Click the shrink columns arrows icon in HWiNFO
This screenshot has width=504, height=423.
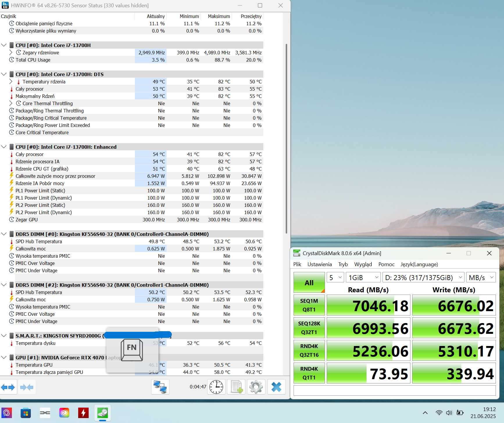coord(27,387)
